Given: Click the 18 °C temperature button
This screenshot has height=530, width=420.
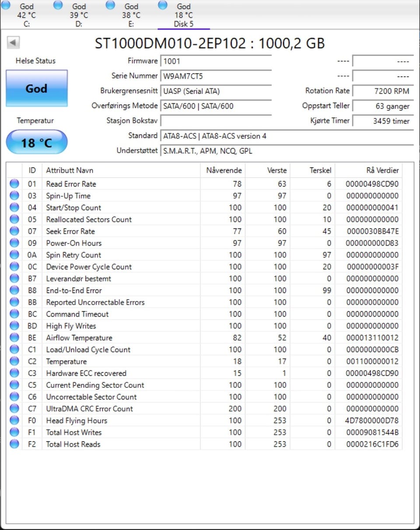Looking at the screenshot, I should click(x=37, y=142).
